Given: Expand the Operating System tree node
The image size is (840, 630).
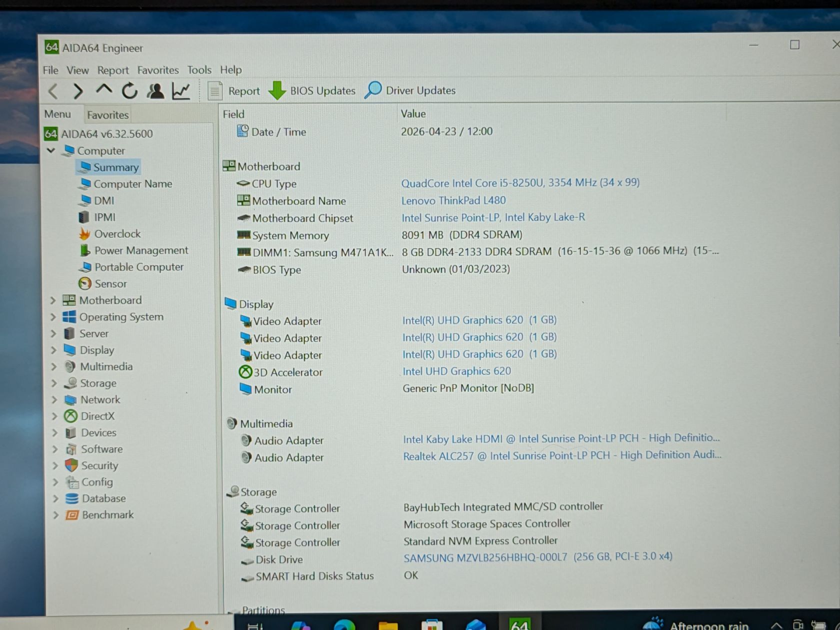Looking at the screenshot, I should pyautogui.click(x=53, y=317).
